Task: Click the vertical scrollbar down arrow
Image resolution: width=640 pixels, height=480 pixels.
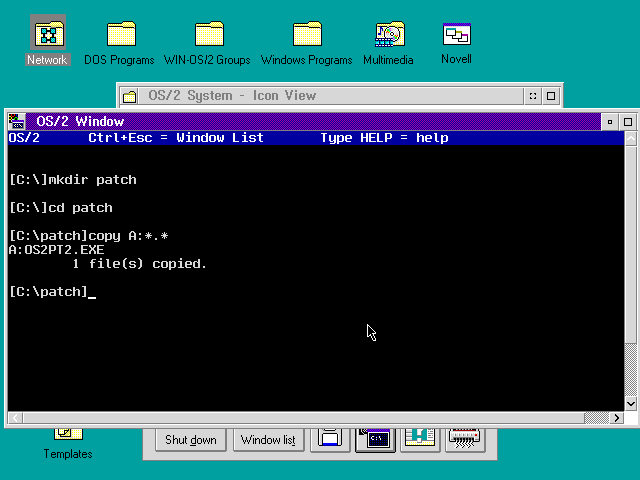Action: point(631,404)
